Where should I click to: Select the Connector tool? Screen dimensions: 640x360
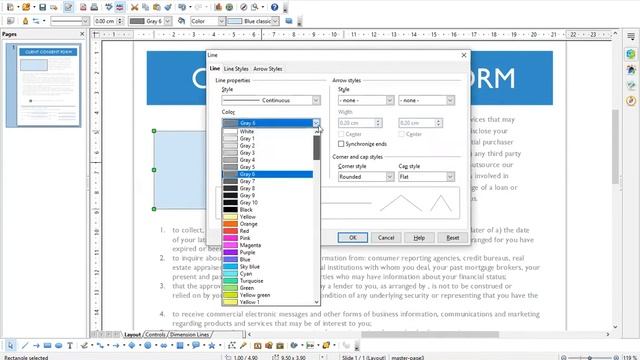coord(100,345)
